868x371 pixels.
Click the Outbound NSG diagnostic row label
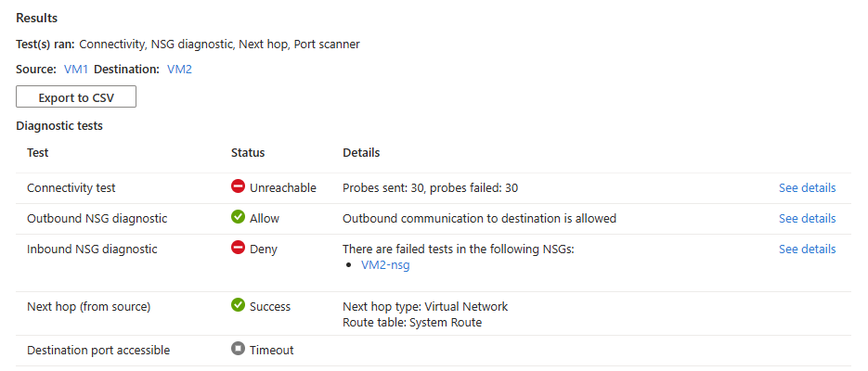[97, 218]
